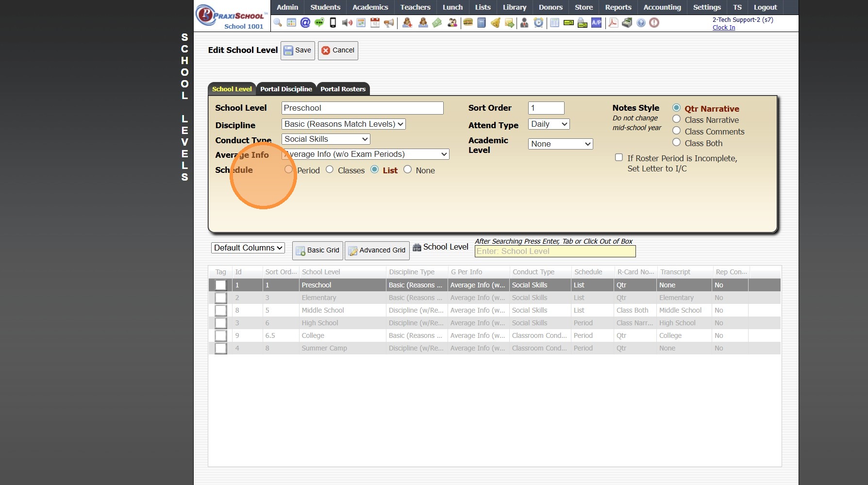Viewport: 868px width, 485px height.
Task: Tick the Tag checkbox for Elementary row
Action: (221, 298)
